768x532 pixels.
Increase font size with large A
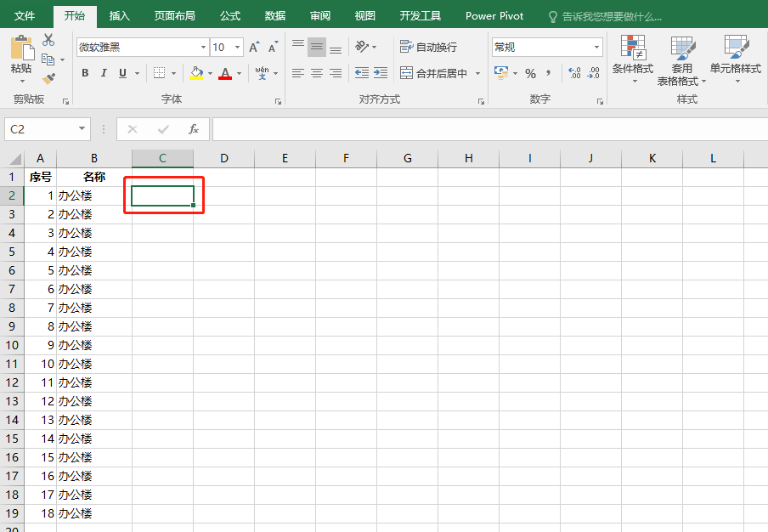coord(254,47)
